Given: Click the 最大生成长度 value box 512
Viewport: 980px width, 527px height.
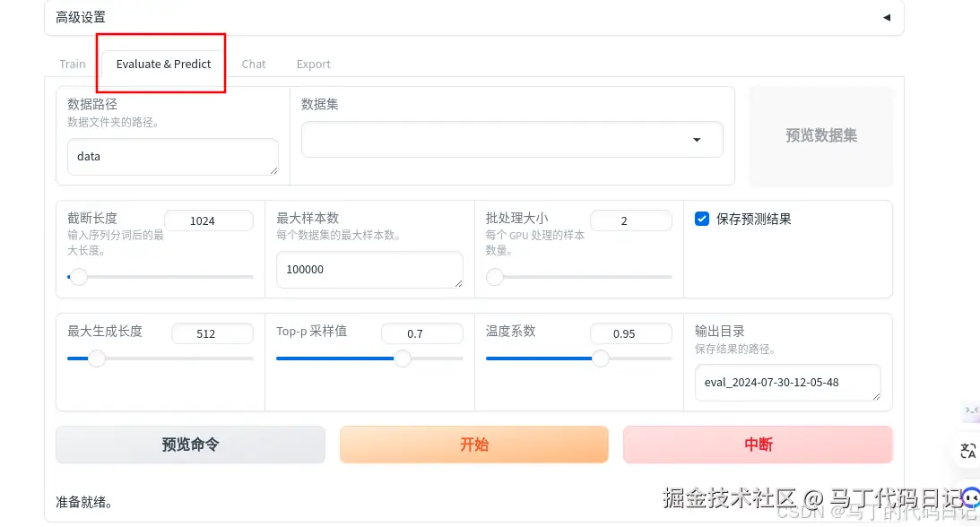Looking at the screenshot, I should (x=212, y=333).
